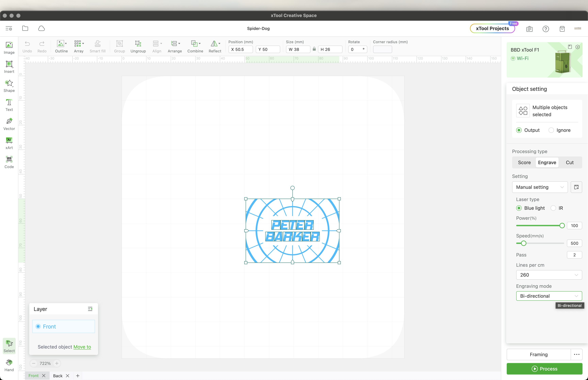This screenshot has height=380, width=588.
Task: Switch to the Hand pan tool
Action: [x=9, y=365]
